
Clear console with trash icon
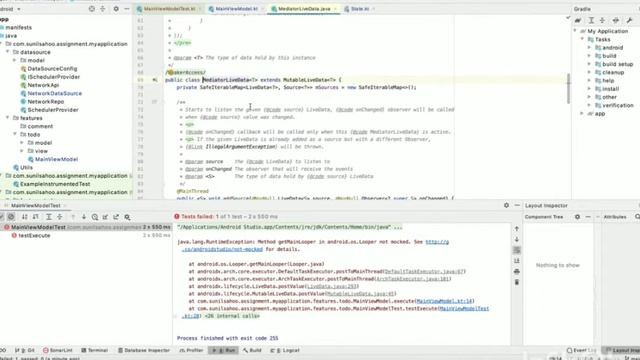point(517,282)
